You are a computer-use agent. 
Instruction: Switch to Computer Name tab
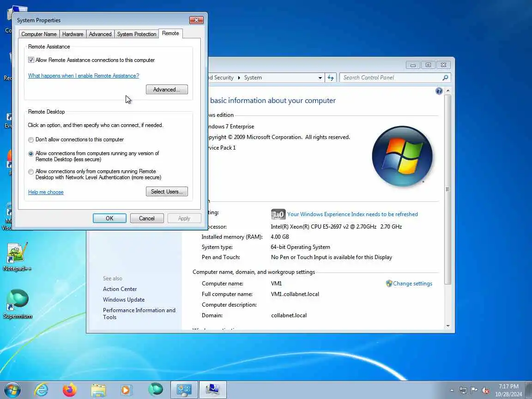(x=39, y=34)
